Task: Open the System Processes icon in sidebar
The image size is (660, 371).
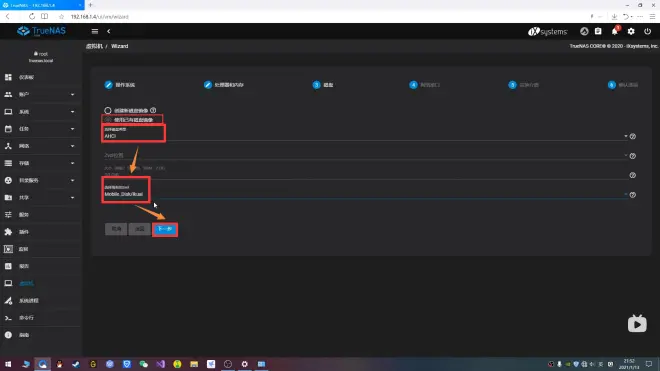Action: 8,300
